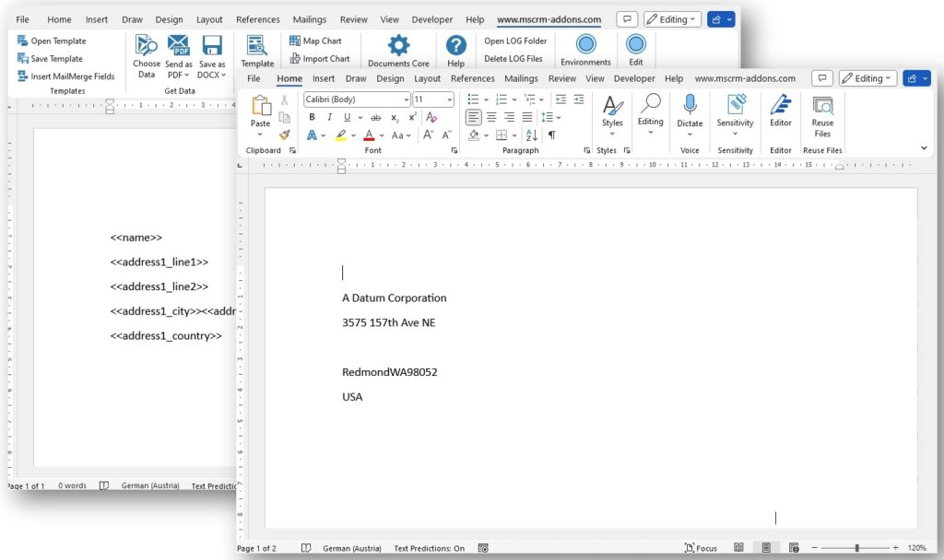944x560 pixels.
Task: Open the Save as DOCX dropdown
Action: coord(212,57)
